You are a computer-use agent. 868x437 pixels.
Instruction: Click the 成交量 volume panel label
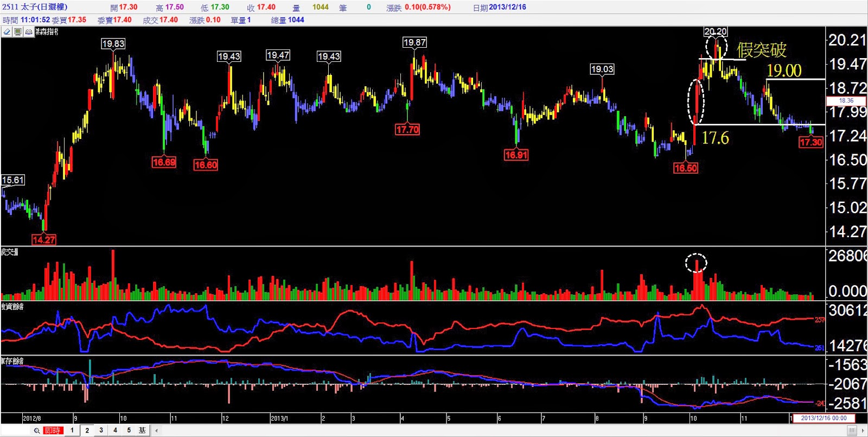coord(10,252)
